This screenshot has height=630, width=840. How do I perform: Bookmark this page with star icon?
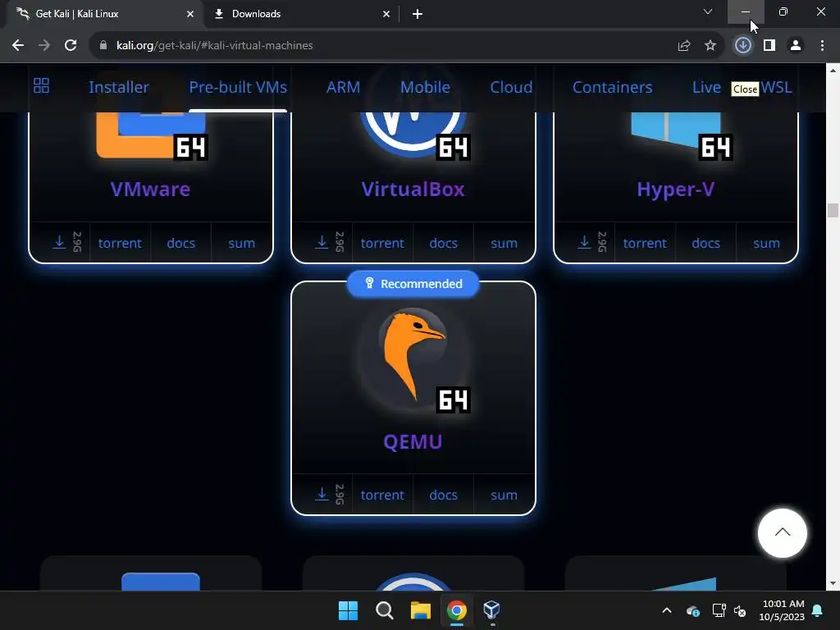(710, 46)
